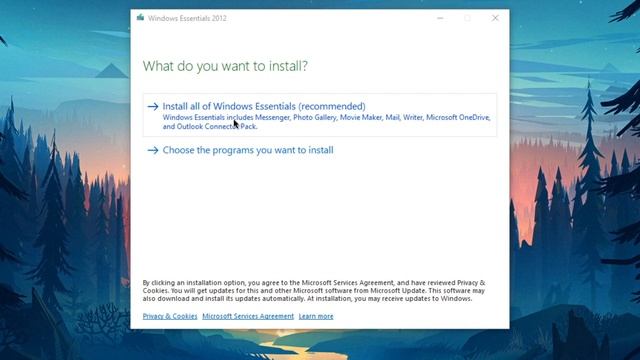
Task: Click the Windows Essentials 2012 title bar icon
Action: point(140,18)
